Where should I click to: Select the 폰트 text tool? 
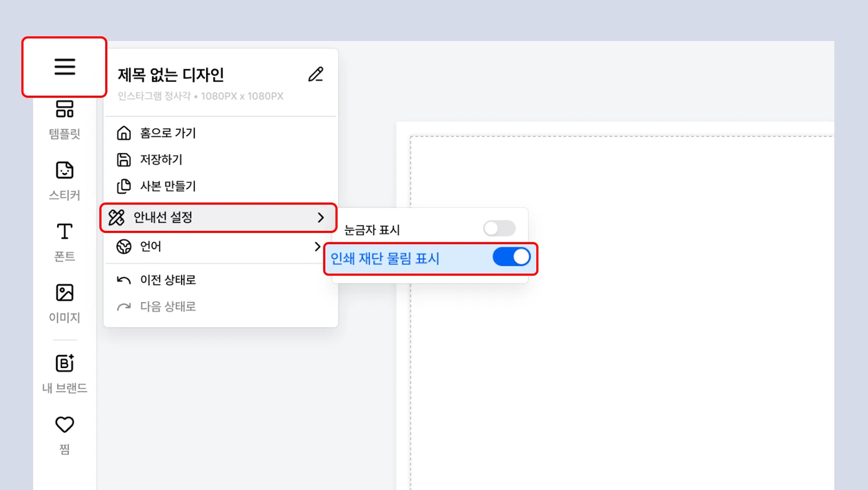tap(65, 242)
